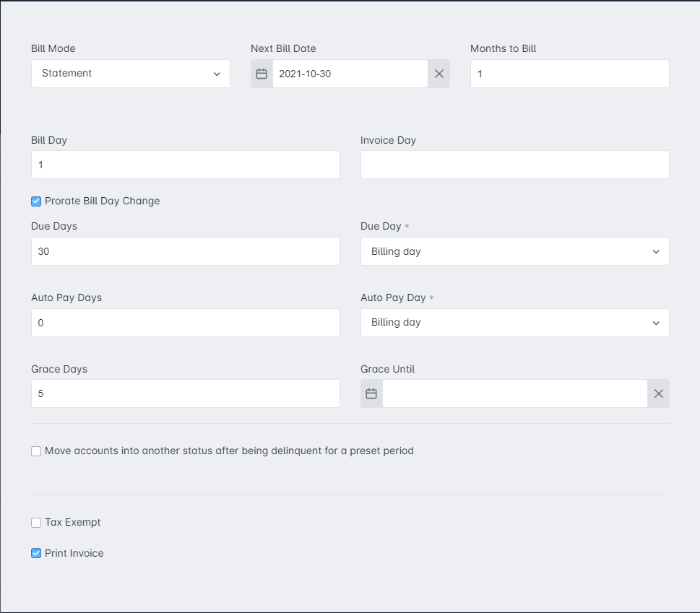
Task: Click the Auto Pay Days input
Action: pyautogui.click(x=185, y=323)
